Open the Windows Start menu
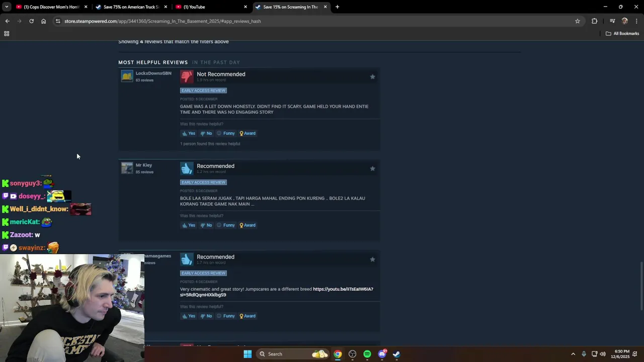This screenshot has width=644, height=362. (x=248, y=354)
